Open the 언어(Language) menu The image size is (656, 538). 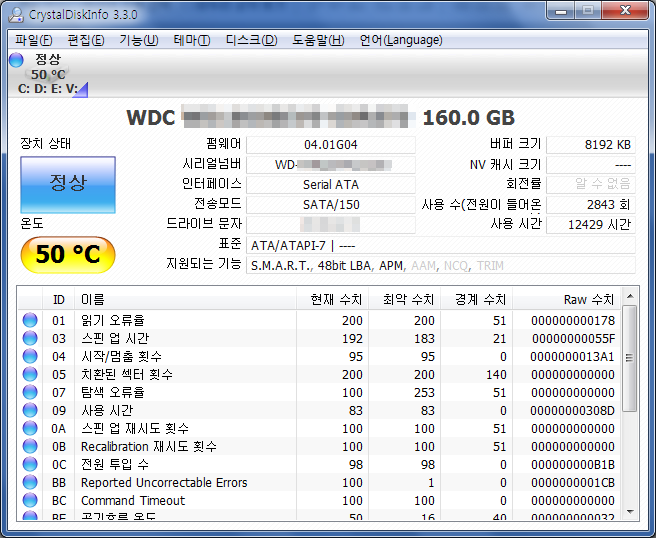tap(401, 40)
